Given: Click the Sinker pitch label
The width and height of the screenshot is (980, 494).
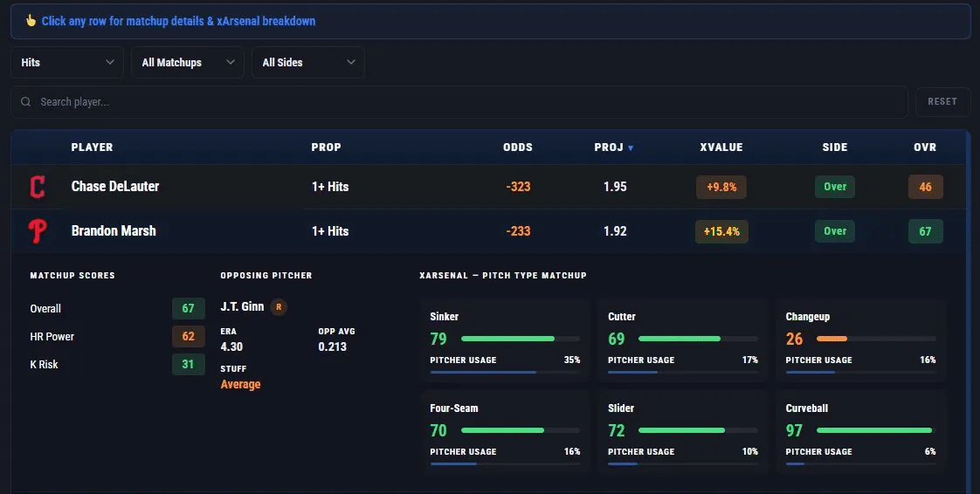Looking at the screenshot, I should pos(445,317).
